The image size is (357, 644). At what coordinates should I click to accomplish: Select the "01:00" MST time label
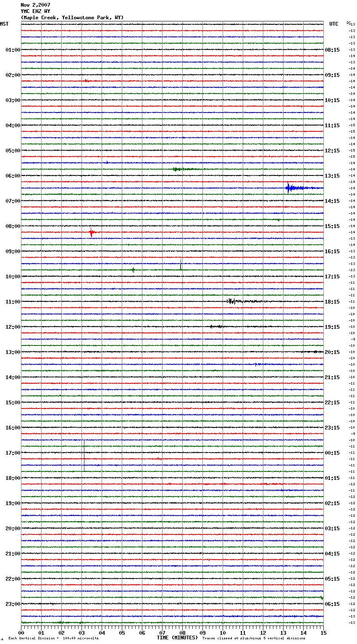13,50
